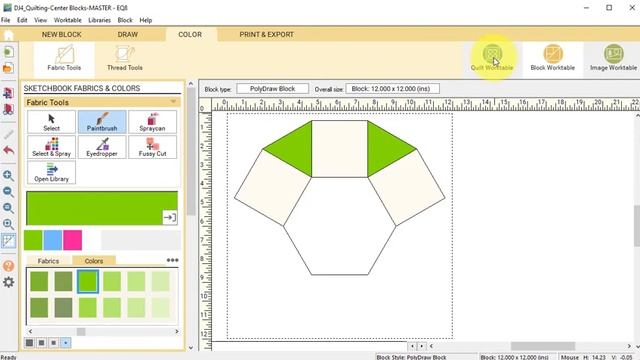Open the Libraries menu
This screenshot has width=640, height=360.
[x=100, y=20]
